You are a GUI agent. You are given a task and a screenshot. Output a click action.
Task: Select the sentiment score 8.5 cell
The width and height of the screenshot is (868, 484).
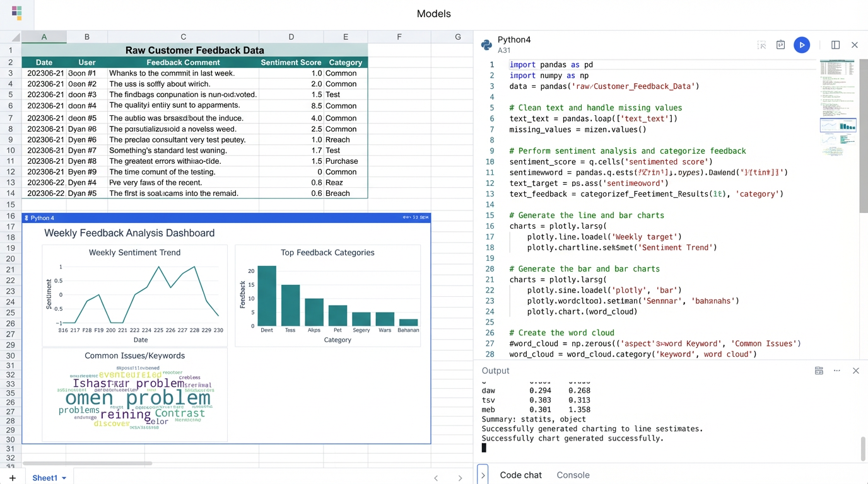(x=291, y=105)
